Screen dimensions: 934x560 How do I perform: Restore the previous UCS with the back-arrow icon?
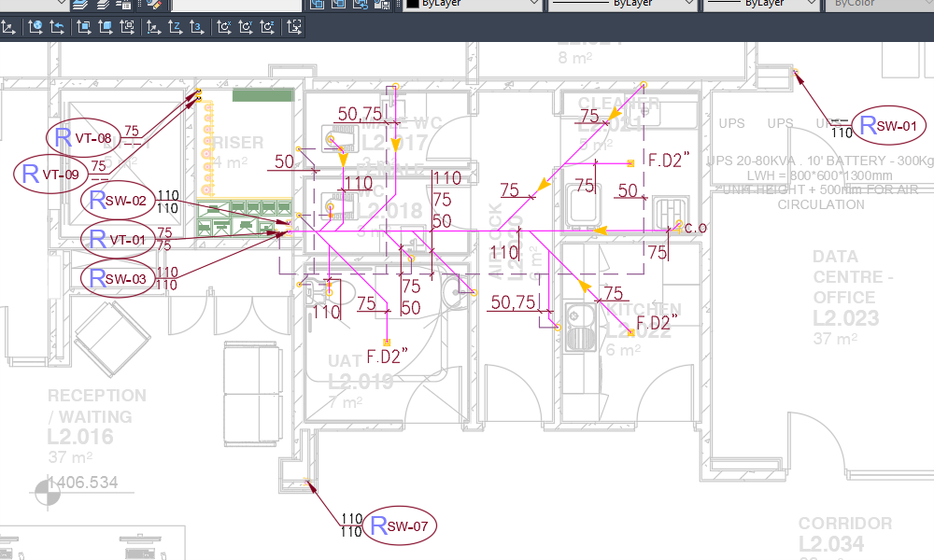point(57,27)
